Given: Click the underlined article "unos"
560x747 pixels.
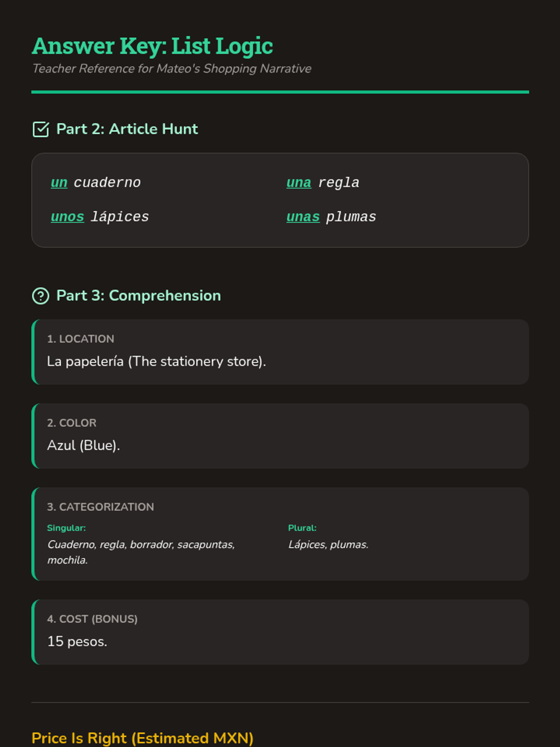Looking at the screenshot, I should 68,217.
